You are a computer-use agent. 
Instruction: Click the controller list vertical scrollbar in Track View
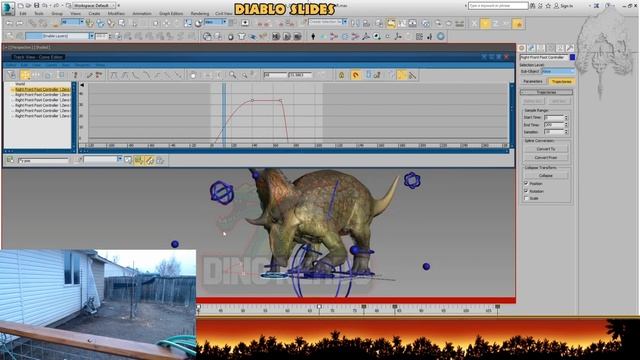click(73, 116)
